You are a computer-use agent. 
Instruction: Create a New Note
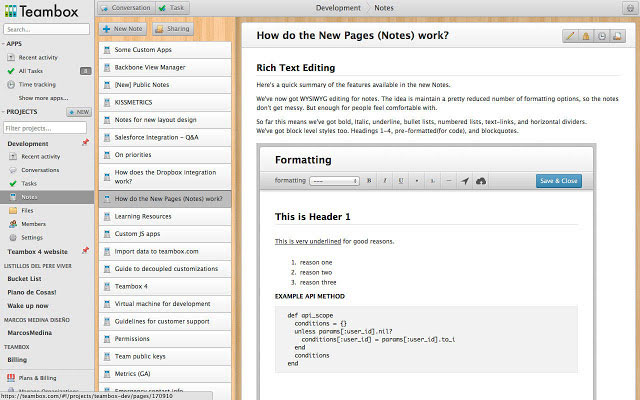[122, 29]
